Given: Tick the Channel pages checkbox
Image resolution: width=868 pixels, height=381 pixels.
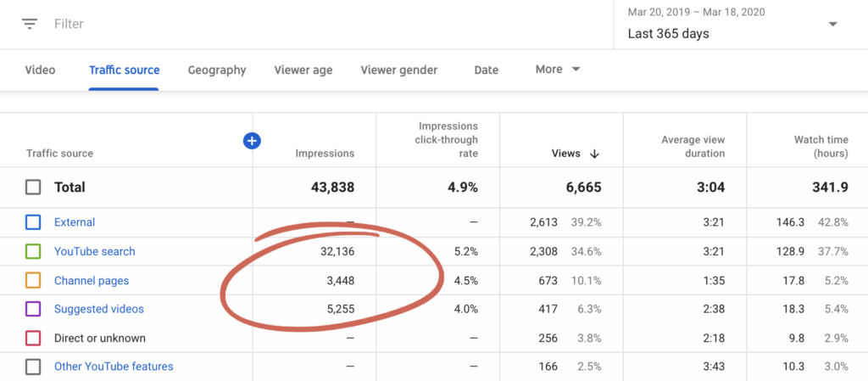Looking at the screenshot, I should click(x=33, y=280).
